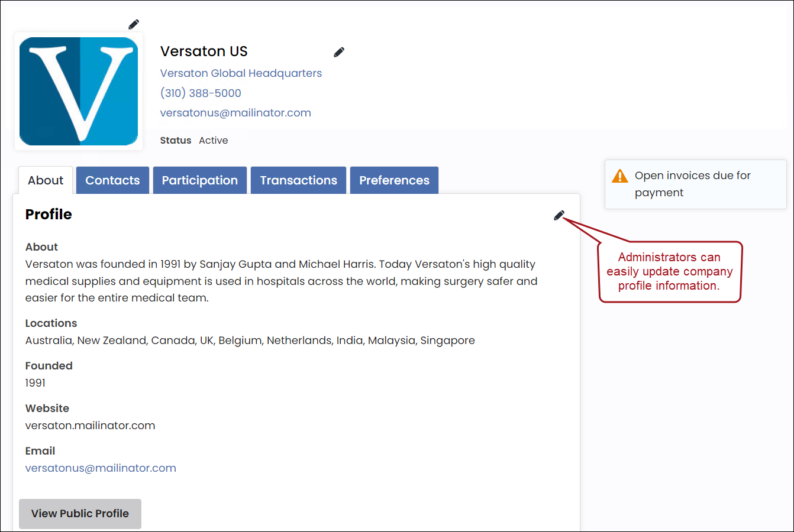Click the website text versaton.mailinator.com
The height and width of the screenshot is (532, 794).
click(x=90, y=426)
